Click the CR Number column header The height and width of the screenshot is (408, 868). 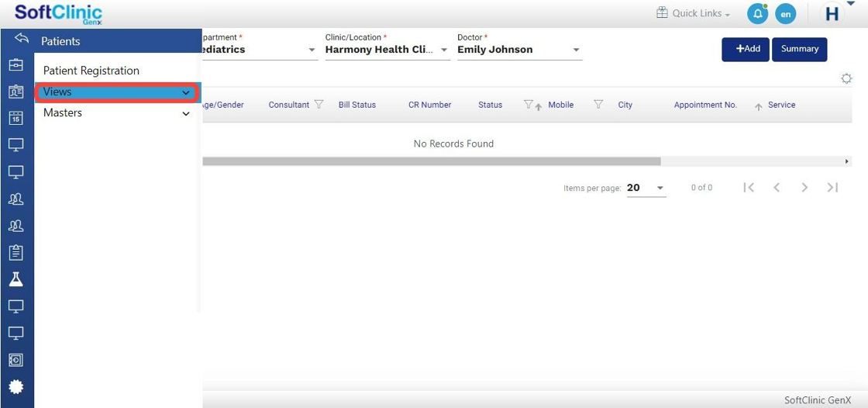429,105
